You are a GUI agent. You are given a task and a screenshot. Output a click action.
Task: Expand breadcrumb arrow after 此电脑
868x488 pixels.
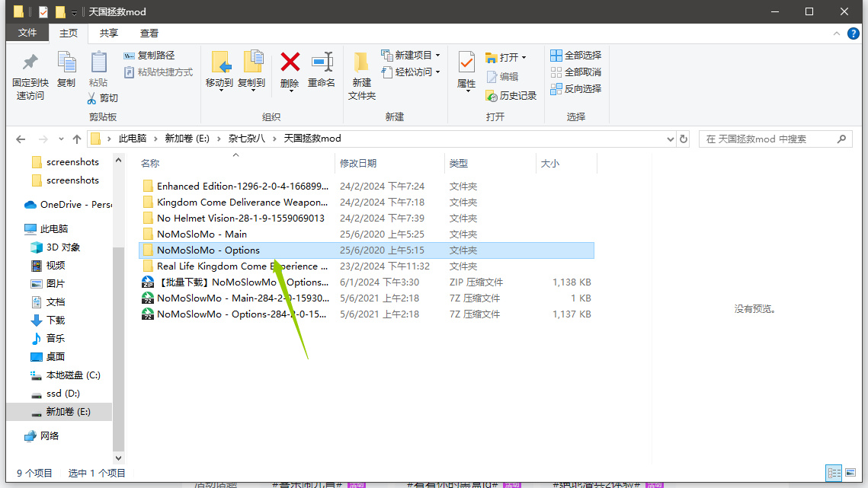pos(155,139)
